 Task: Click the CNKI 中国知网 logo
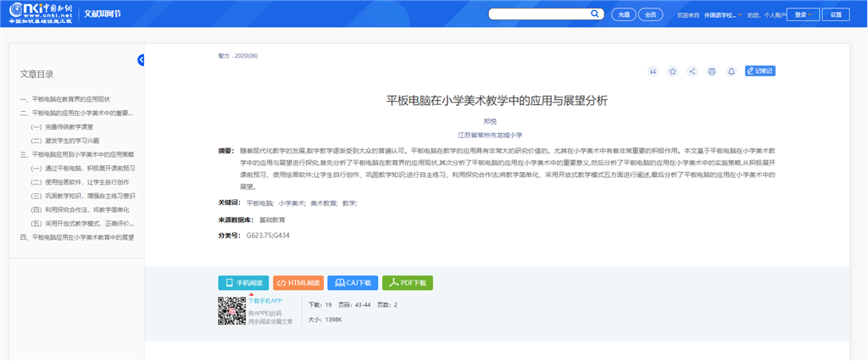tap(39, 14)
